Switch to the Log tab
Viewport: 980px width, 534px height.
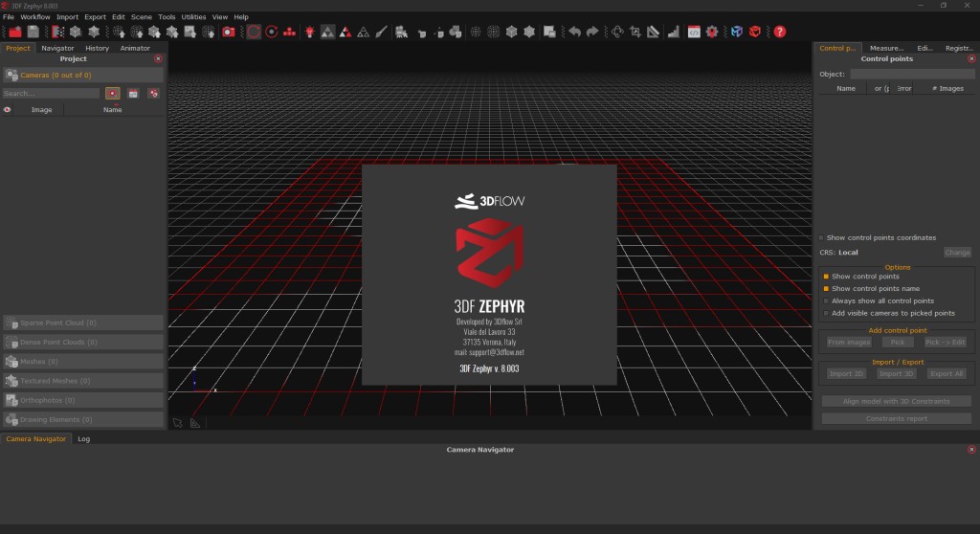[84, 439]
